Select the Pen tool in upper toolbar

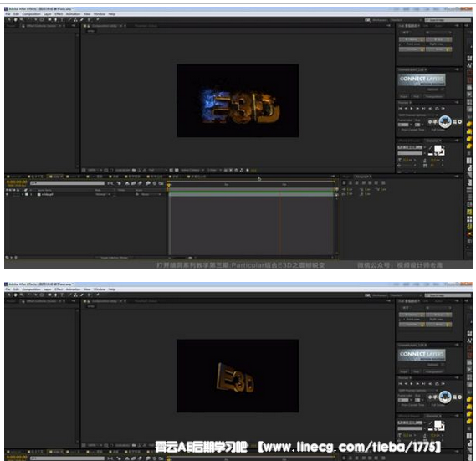coord(55,20)
